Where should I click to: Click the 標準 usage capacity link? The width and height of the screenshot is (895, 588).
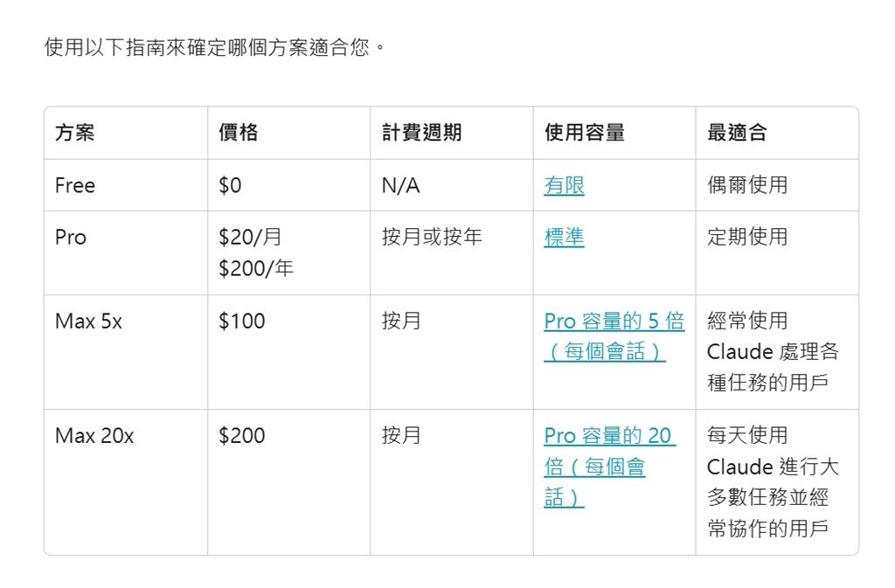tap(564, 237)
